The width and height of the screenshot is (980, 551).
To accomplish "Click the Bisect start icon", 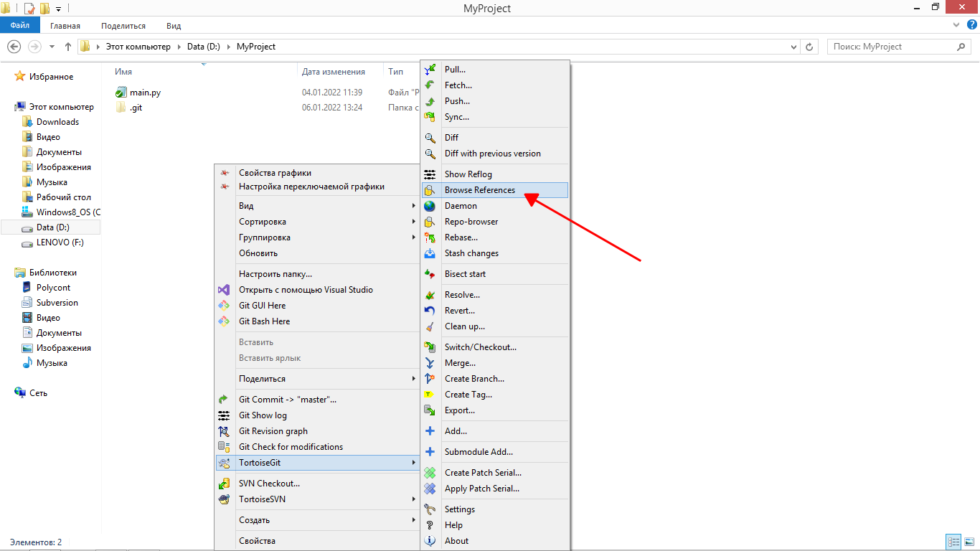I will point(430,274).
